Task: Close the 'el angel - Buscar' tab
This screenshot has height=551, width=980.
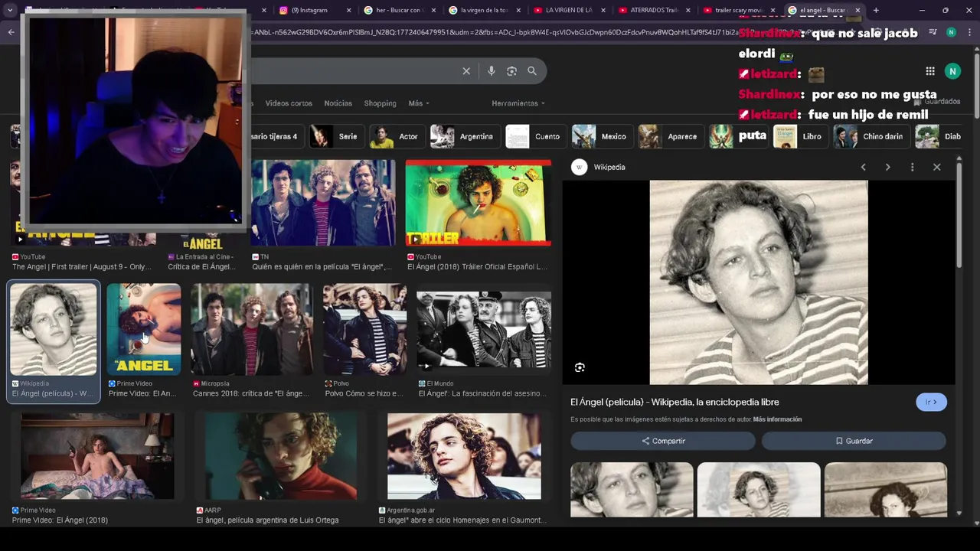Action: [857, 10]
